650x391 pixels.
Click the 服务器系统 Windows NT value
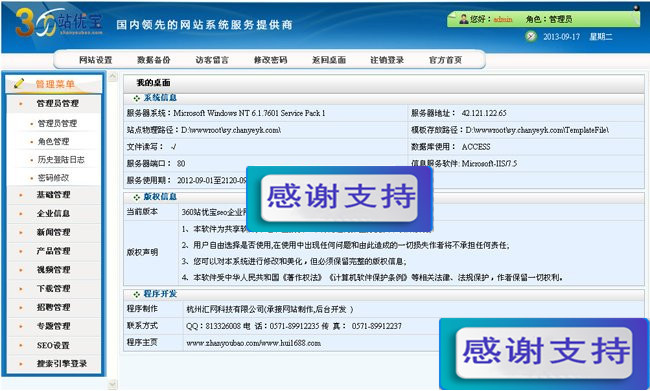(x=249, y=113)
